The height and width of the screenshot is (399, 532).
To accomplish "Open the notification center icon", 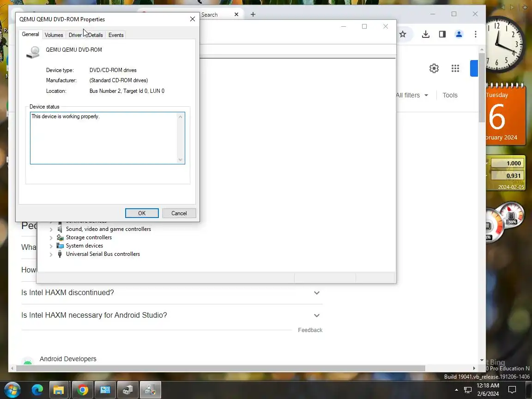I will click(512, 390).
